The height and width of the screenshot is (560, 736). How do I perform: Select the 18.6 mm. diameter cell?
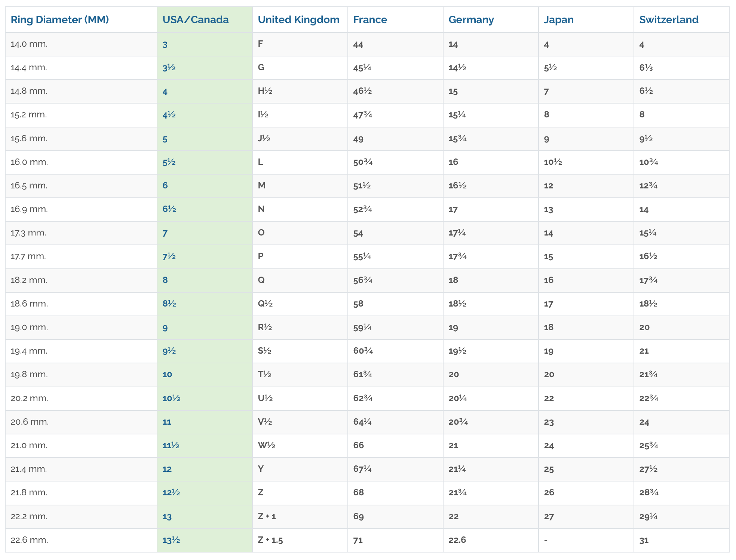pos(81,304)
